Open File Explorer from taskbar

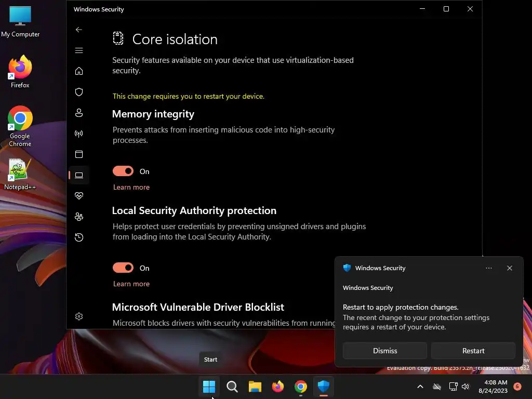click(x=255, y=387)
